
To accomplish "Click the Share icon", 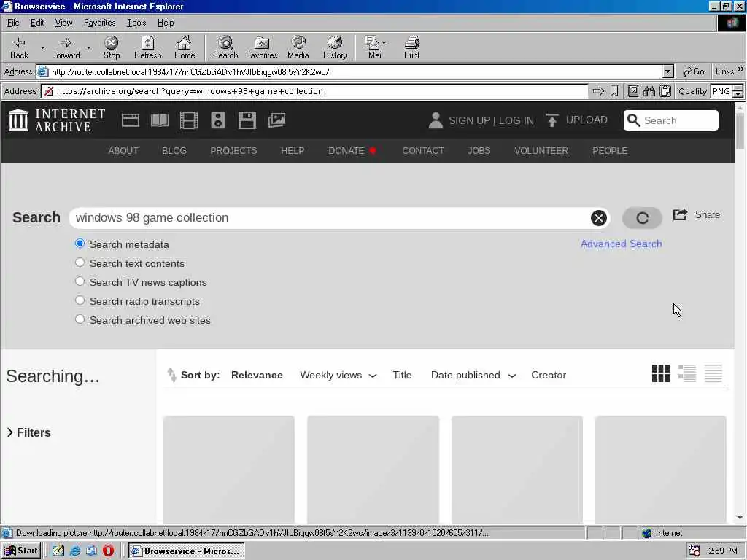I will click(680, 214).
